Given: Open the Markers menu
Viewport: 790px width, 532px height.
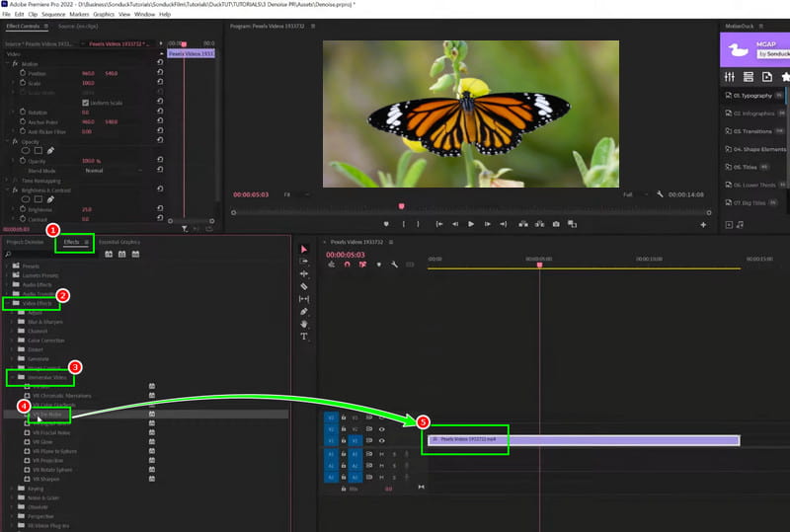Looking at the screenshot, I should (x=79, y=15).
